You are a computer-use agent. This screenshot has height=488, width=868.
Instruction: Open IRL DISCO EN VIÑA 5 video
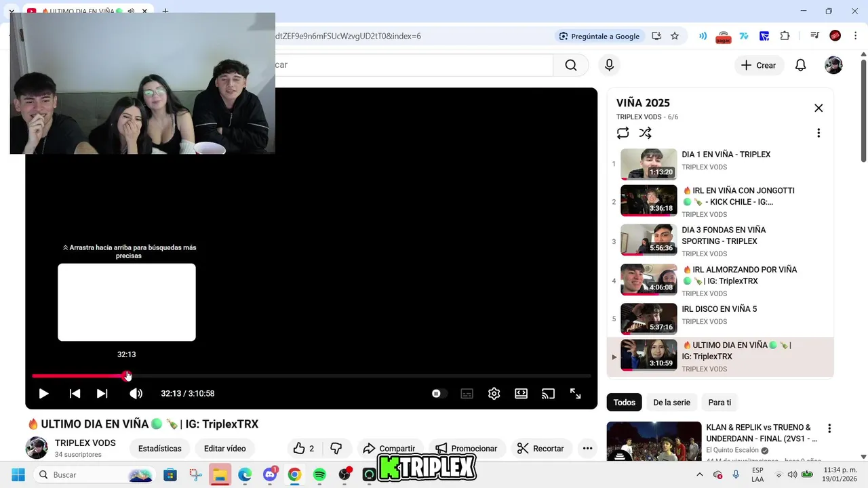pos(720,319)
